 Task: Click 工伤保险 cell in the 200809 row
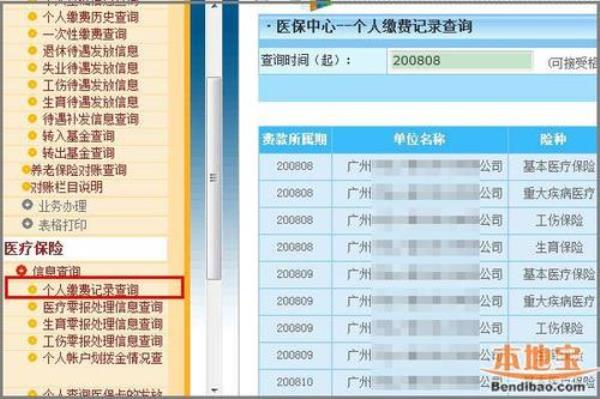click(x=559, y=328)
